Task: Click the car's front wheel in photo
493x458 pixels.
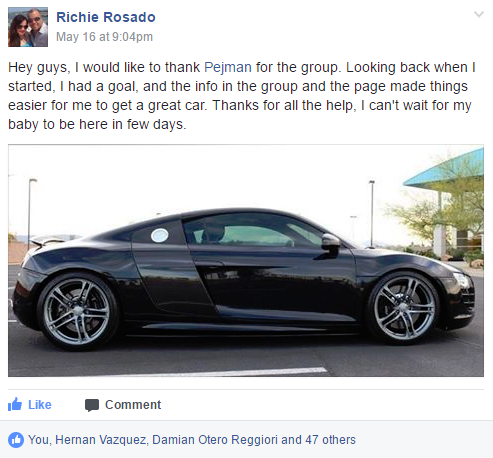Action: 404,307
